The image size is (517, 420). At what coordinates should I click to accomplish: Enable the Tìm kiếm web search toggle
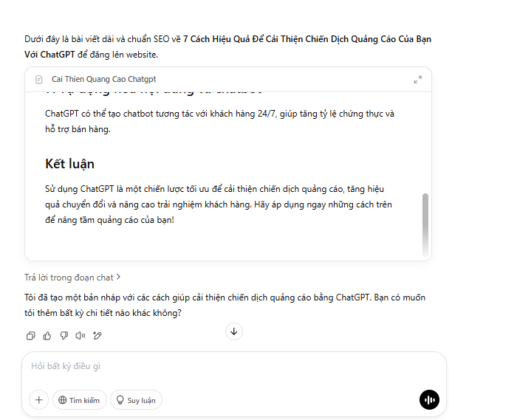click(79, 400)
